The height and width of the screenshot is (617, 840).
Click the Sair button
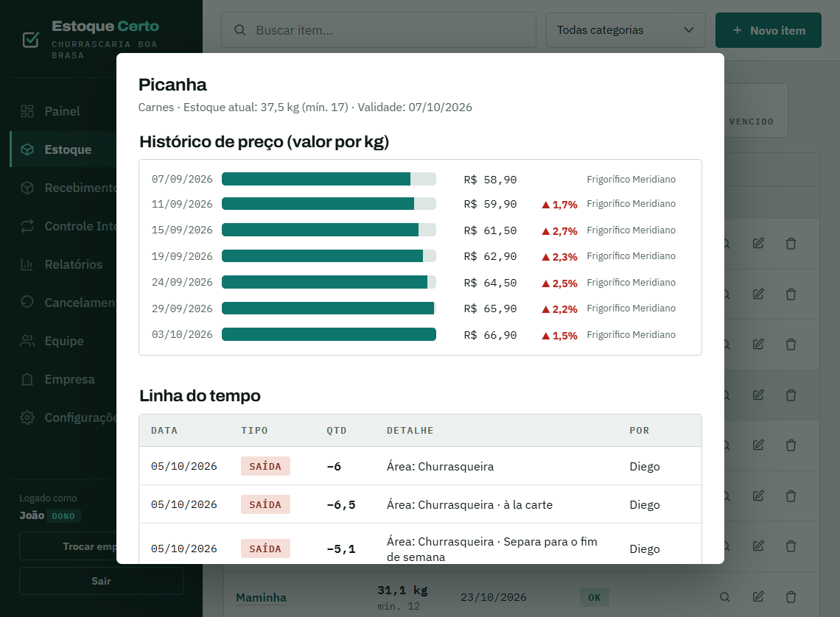pyautogui.click(x=101, y=581)
